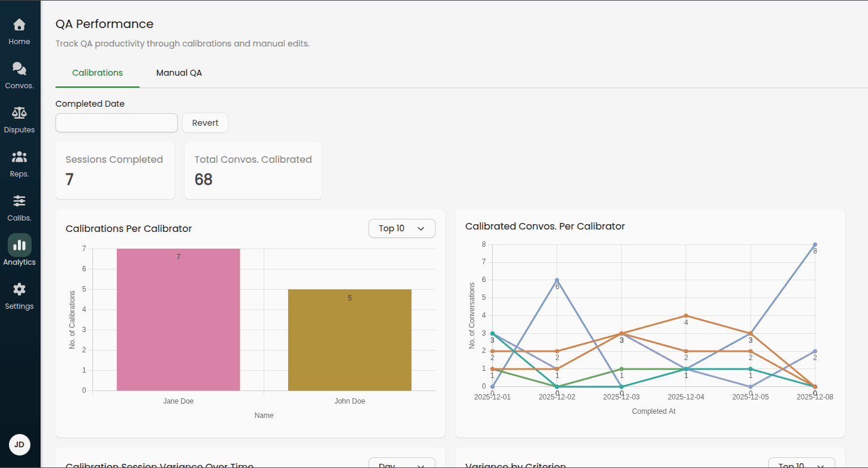
Task: Click the 2025-12-04 date axis label
Action: coord(686,397)
